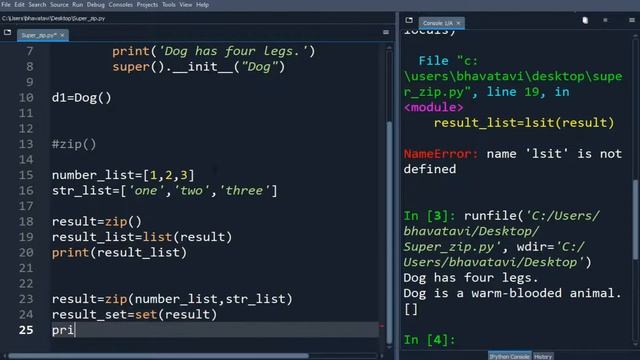Switch to the History bottom tab

543,356
